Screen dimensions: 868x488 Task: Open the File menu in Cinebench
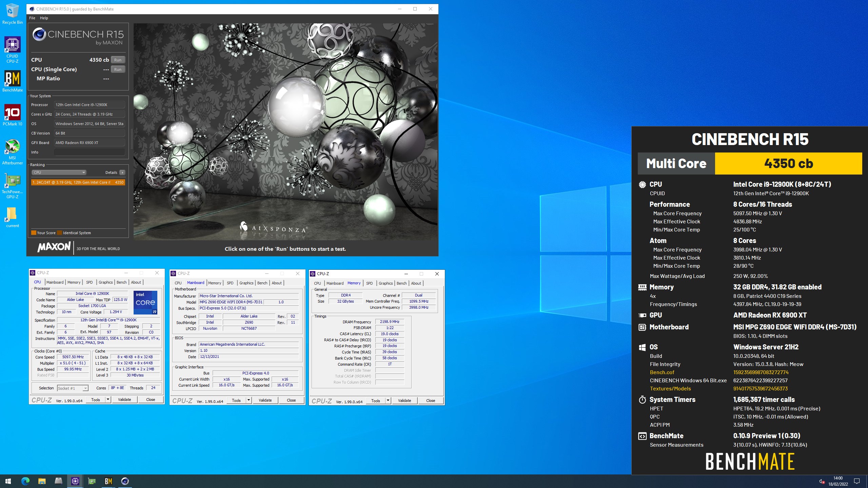point(32,18)
